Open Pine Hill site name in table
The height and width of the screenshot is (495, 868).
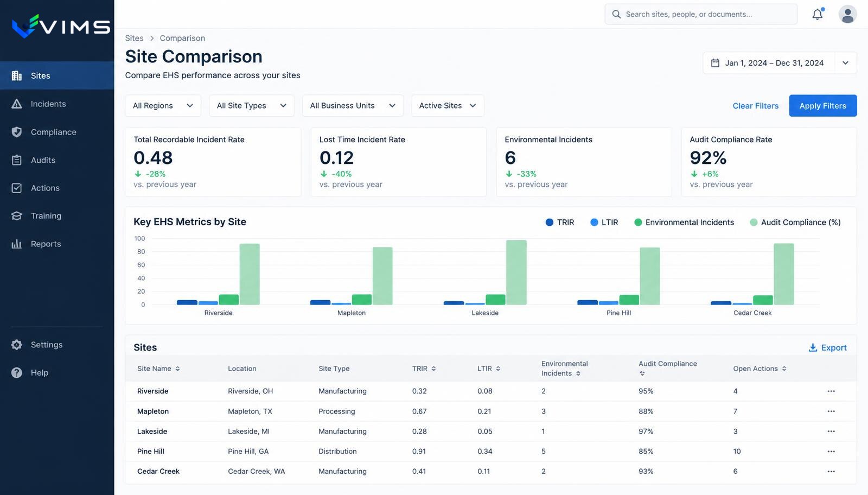(150, 451)
